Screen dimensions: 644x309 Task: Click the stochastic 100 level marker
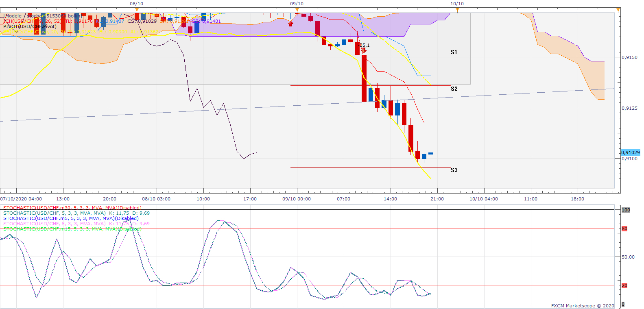click(626, 210)
